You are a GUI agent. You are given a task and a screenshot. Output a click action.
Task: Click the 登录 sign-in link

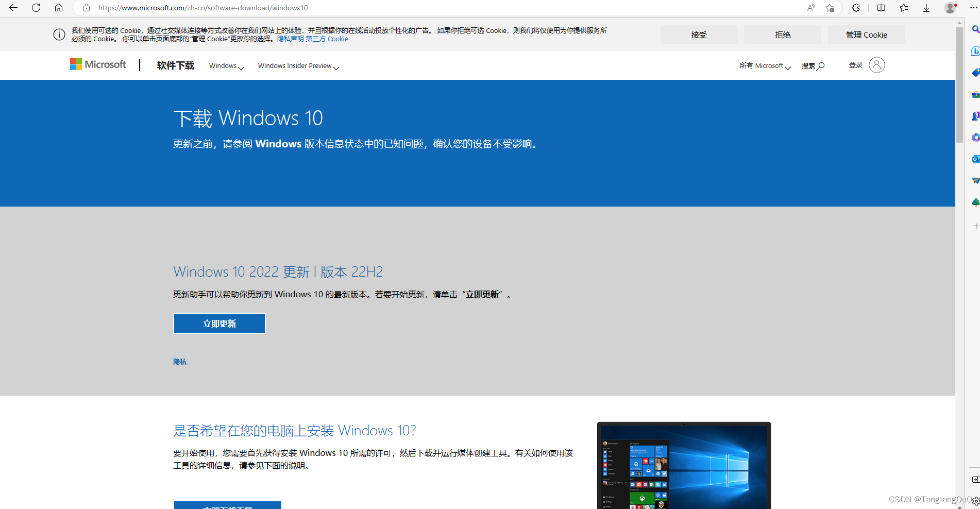[856, 65]
